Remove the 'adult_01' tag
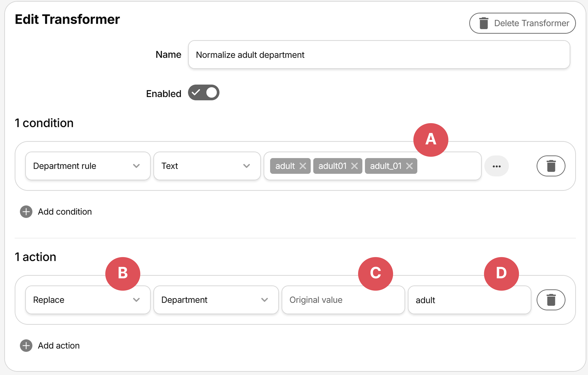The width and height of the screenshot is (588, 375). pyautogui.click(x=409, y=166)
